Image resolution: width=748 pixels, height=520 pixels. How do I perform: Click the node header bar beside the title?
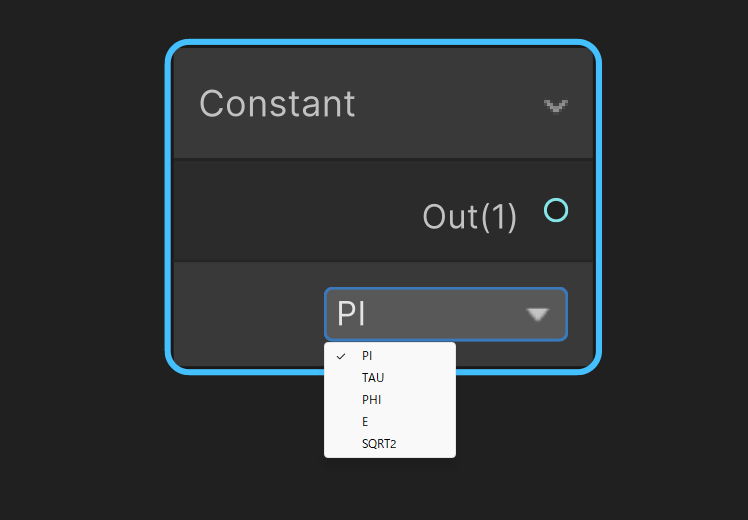point(448,104)
